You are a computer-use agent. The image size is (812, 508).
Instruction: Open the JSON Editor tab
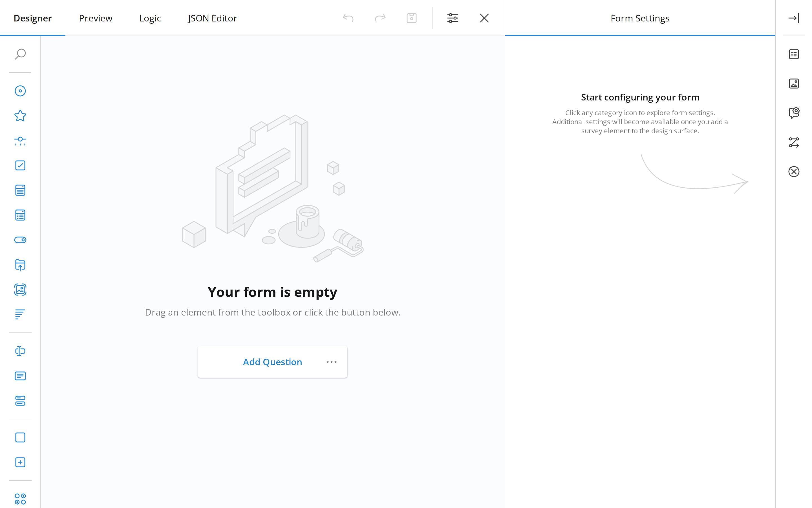[212, 18]
